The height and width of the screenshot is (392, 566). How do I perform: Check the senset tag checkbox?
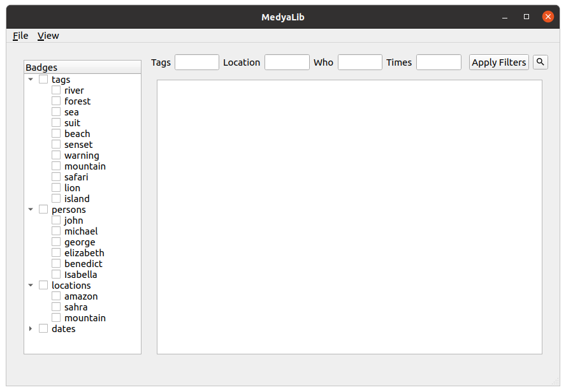click(56, 145)
